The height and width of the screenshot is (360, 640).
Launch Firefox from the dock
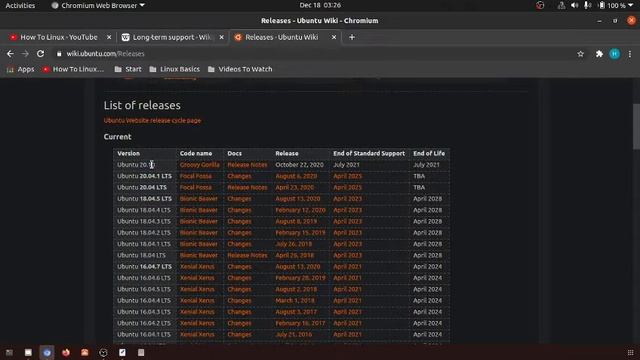point(66,352)
